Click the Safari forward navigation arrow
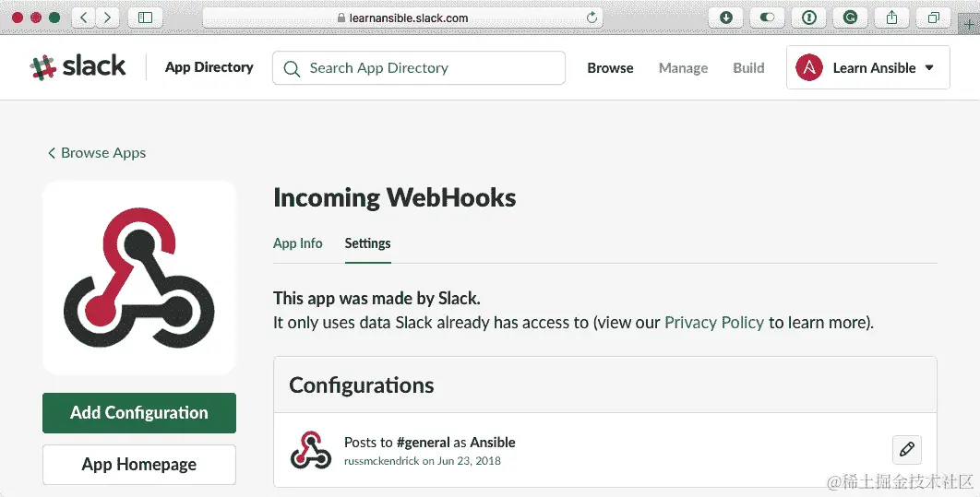 pos(108,18)
